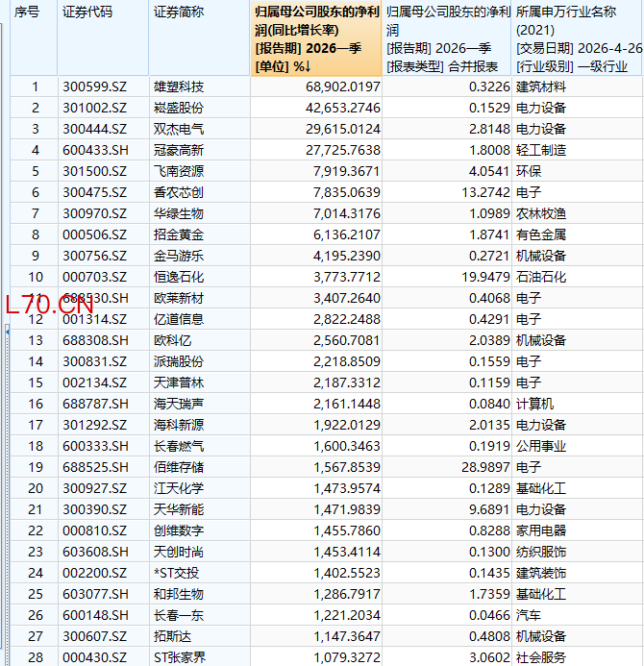Select stock name 海天瑞声
Image resolution: width=644 pixels, height=666 pixels.
(179, 404)
